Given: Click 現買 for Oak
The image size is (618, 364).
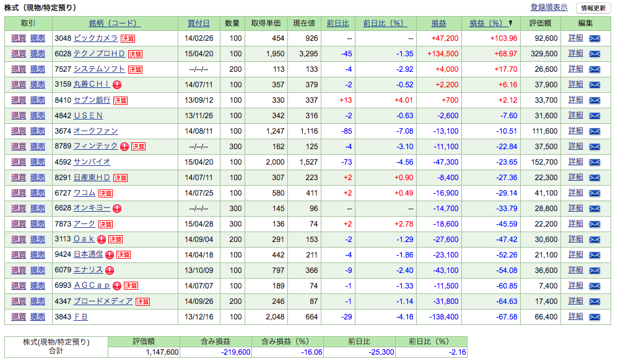Looking at the screenshot, I should click(x=19, y=239).
